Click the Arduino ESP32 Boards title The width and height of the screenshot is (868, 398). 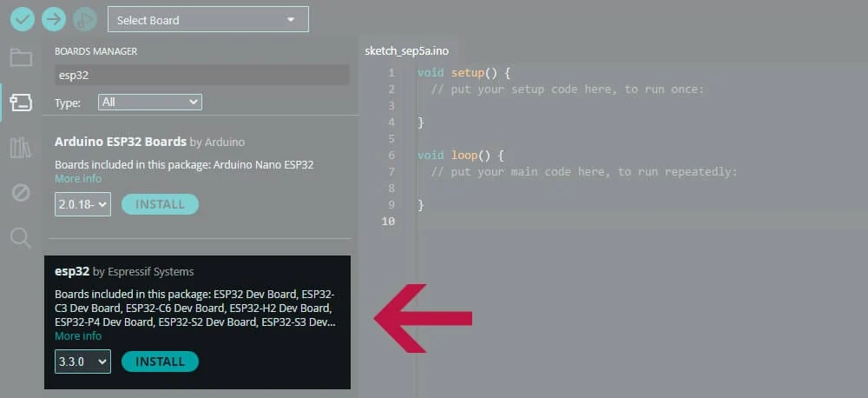(121, 142)
